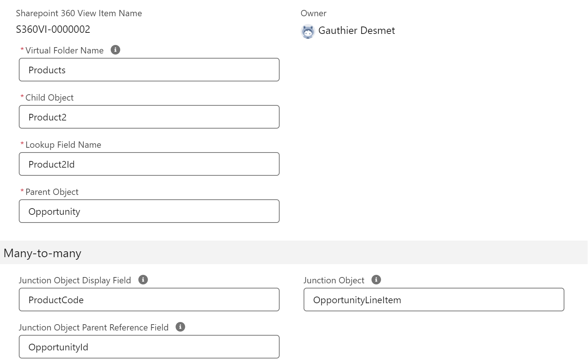Focus the Child Object field containing Product2
Image resolution: width=588 pixels, height=364 pixels.
tap(149, 117)
